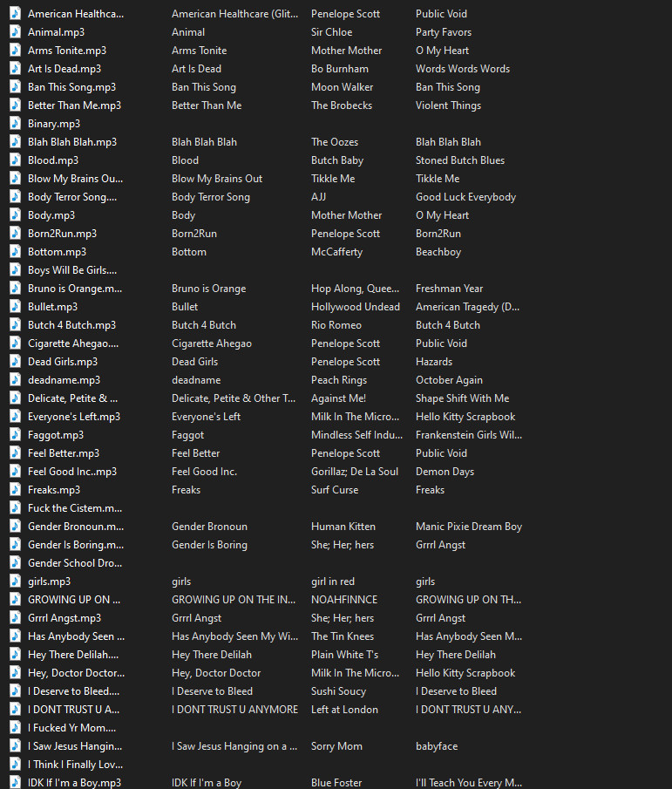
Task: Select the audio icon beside Born2Run.mp3
Action: click(16, 233)
